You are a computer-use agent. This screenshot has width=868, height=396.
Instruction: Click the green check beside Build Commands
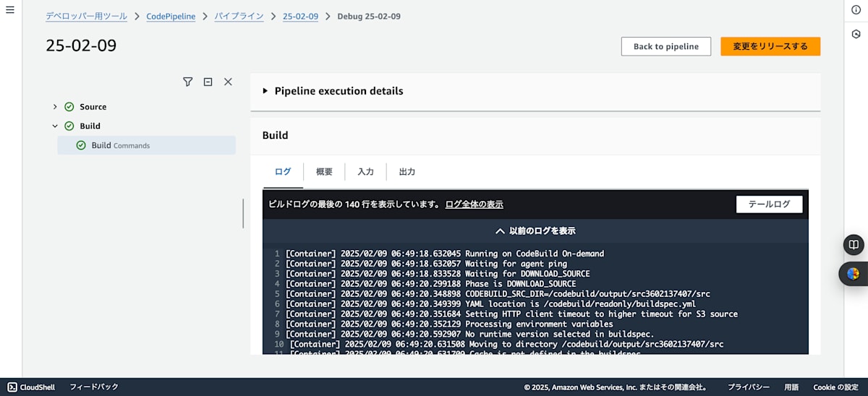pyautogui.click(x=81, y=145)
